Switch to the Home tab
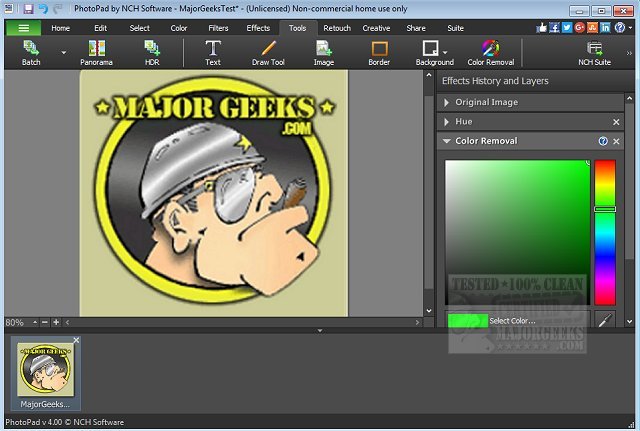640x431 pixels. click(60, 28)
